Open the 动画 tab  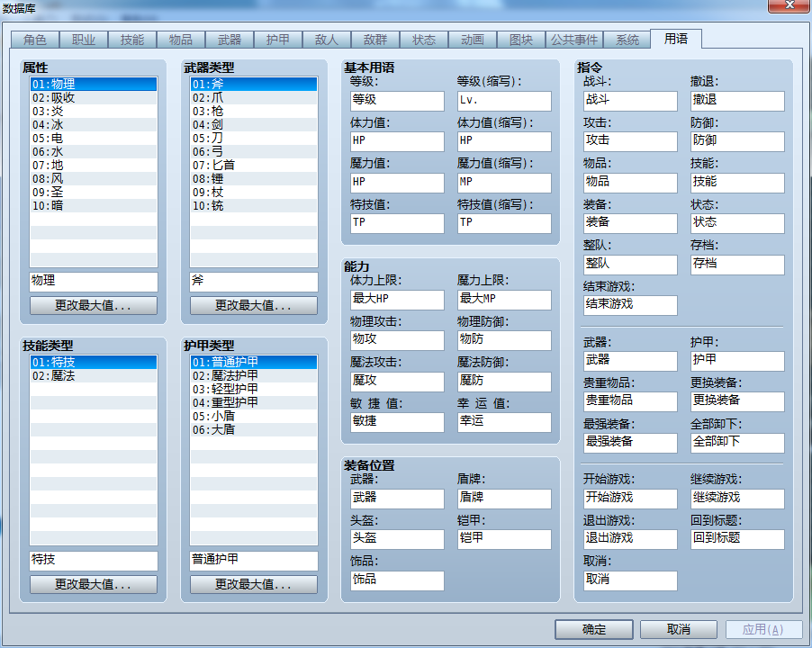(x=473, y=40)
